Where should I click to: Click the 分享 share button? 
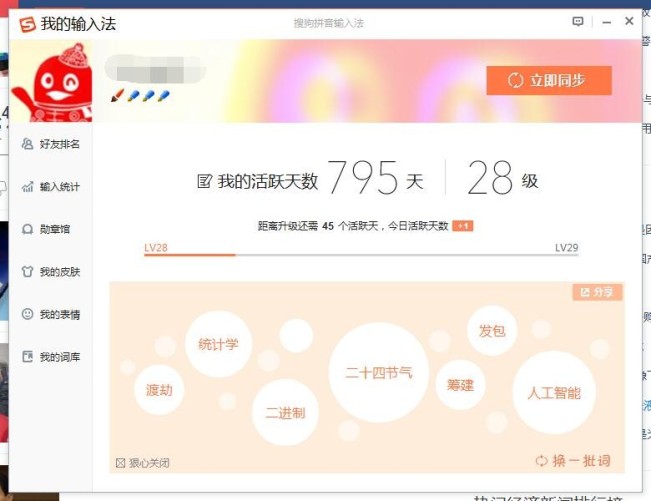[x=597, y=292]
